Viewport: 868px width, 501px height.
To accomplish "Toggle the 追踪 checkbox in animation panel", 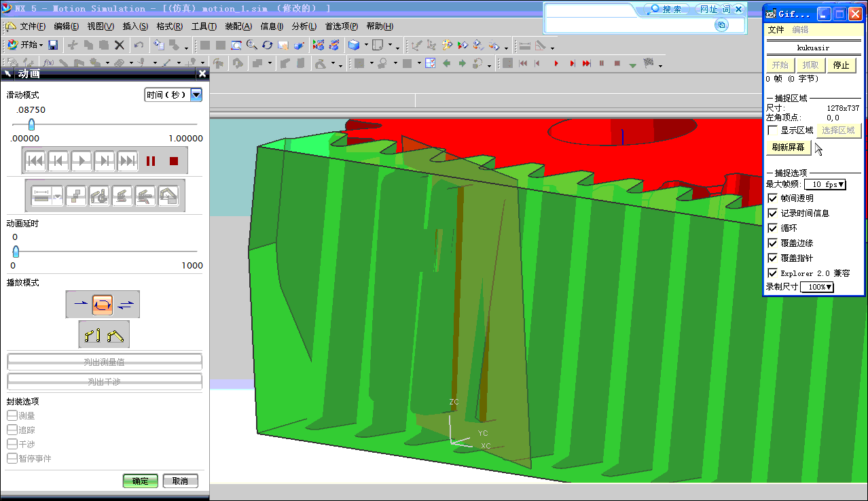I will (x=12, y=430).
